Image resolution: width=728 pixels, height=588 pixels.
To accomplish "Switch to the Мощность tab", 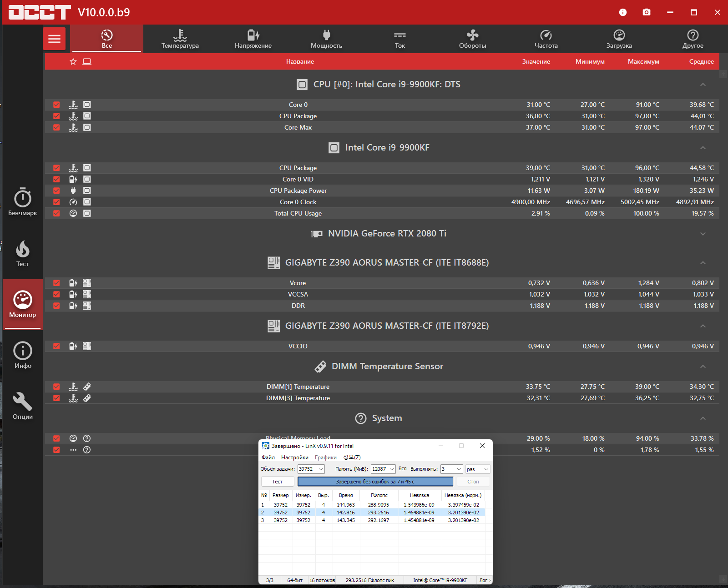I will (327, 39).
